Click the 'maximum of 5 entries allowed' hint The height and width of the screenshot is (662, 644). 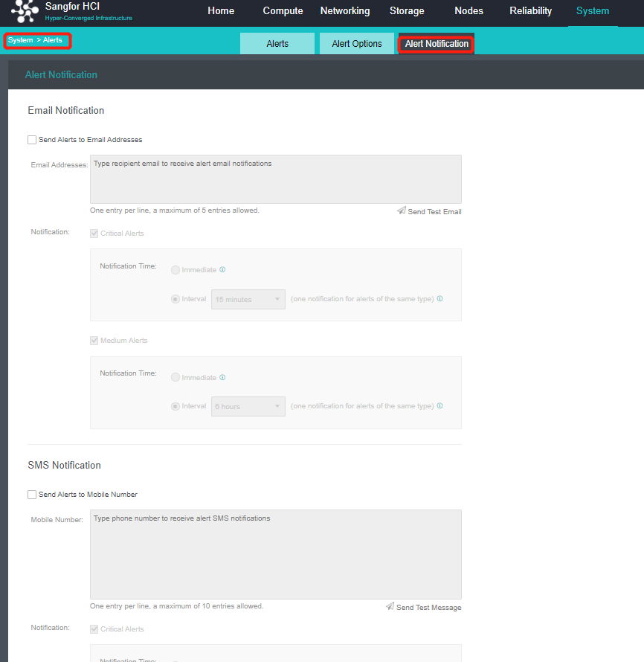(x=174, y=211)
